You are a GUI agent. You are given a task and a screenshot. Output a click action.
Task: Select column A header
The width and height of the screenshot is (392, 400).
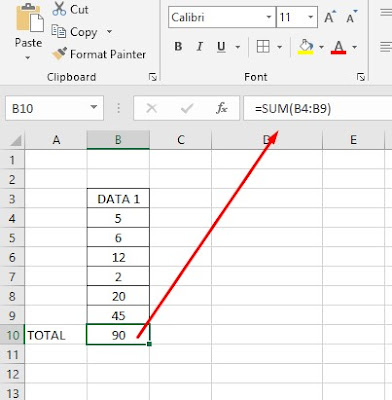56,140
